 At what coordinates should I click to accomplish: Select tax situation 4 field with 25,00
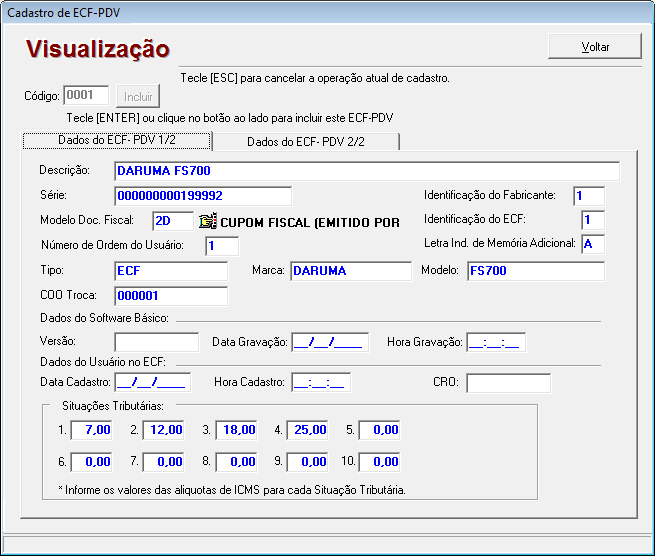307,430
